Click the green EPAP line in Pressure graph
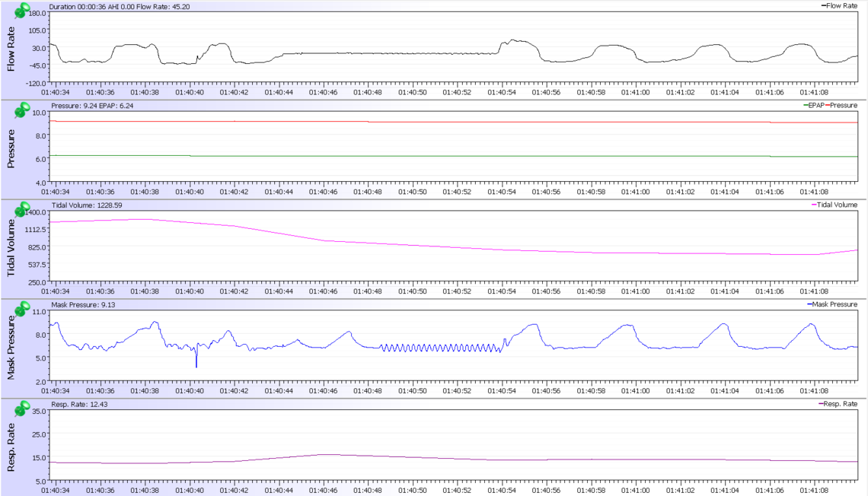The height and width of the screenshot is (496, 868). [454, 156]
